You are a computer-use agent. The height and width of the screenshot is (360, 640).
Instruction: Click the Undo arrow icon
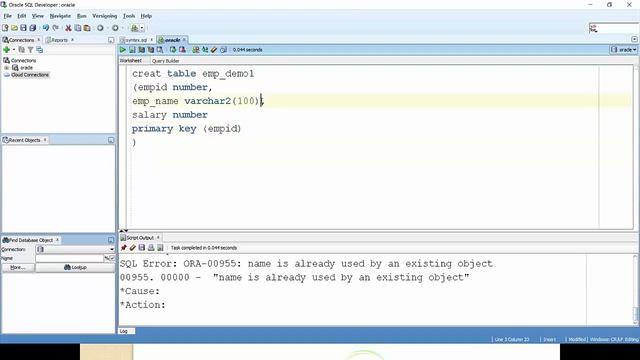[46, 28]
